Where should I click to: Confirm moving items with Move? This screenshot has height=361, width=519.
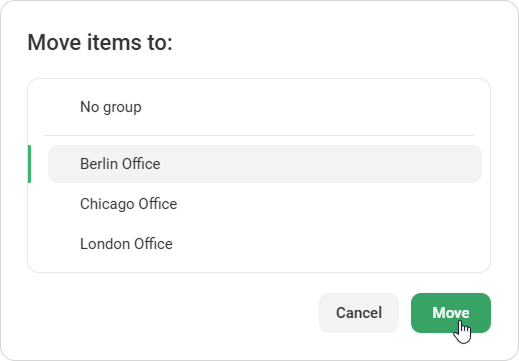(x=451, y=313)
